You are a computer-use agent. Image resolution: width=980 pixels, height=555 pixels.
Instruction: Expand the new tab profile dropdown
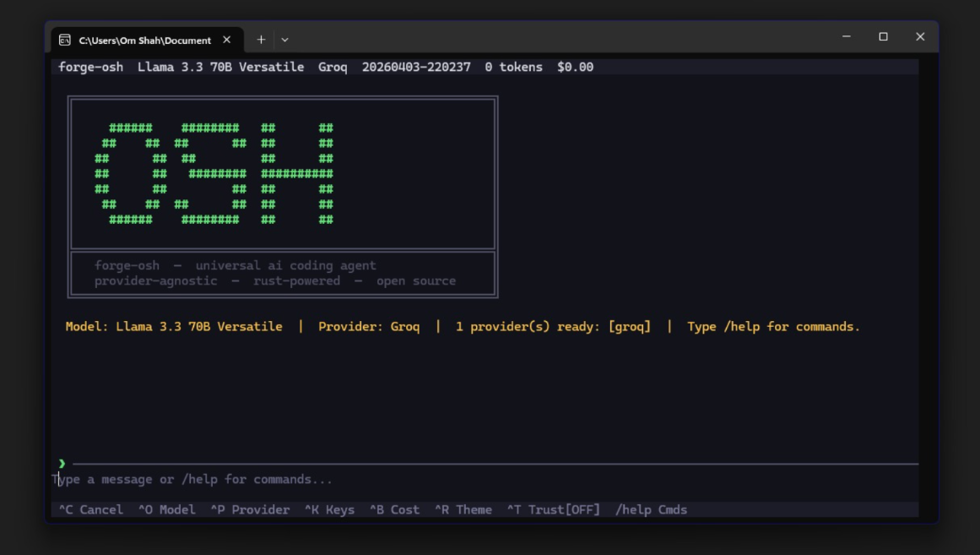tap(285, 40)
